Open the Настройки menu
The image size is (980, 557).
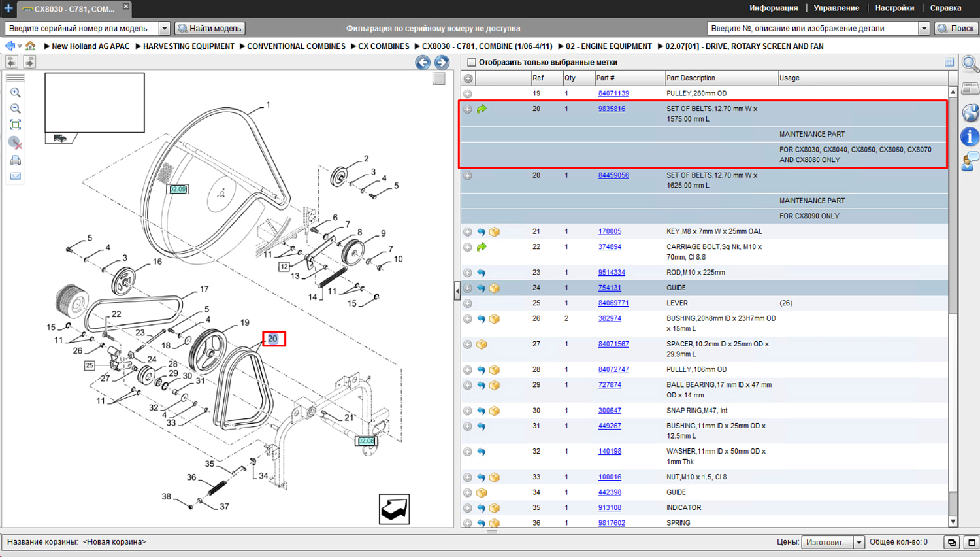coord(894,8)
